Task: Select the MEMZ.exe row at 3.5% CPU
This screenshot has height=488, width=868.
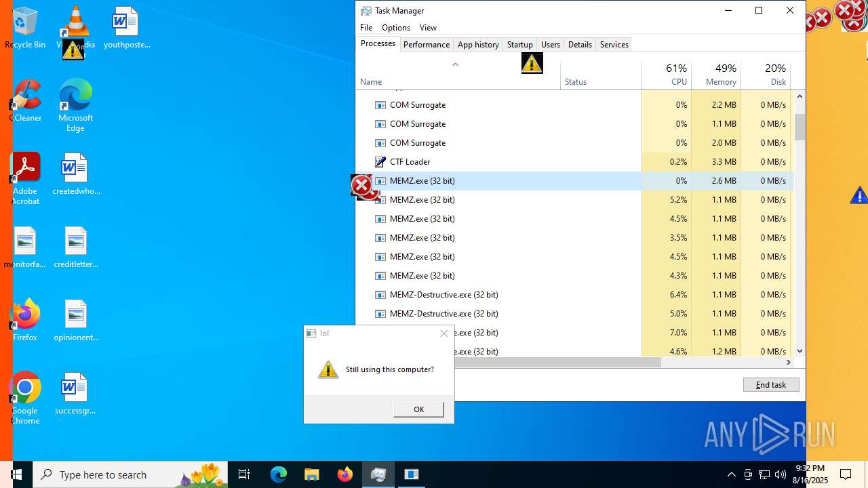Action: point(574,238)
